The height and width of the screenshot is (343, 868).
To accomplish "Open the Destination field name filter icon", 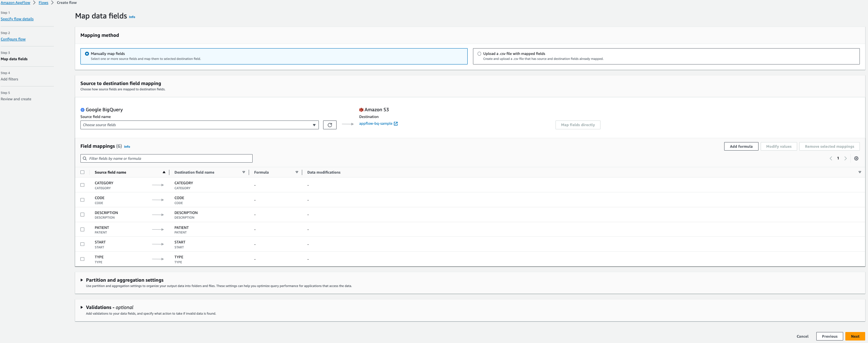I will [244, 172].
